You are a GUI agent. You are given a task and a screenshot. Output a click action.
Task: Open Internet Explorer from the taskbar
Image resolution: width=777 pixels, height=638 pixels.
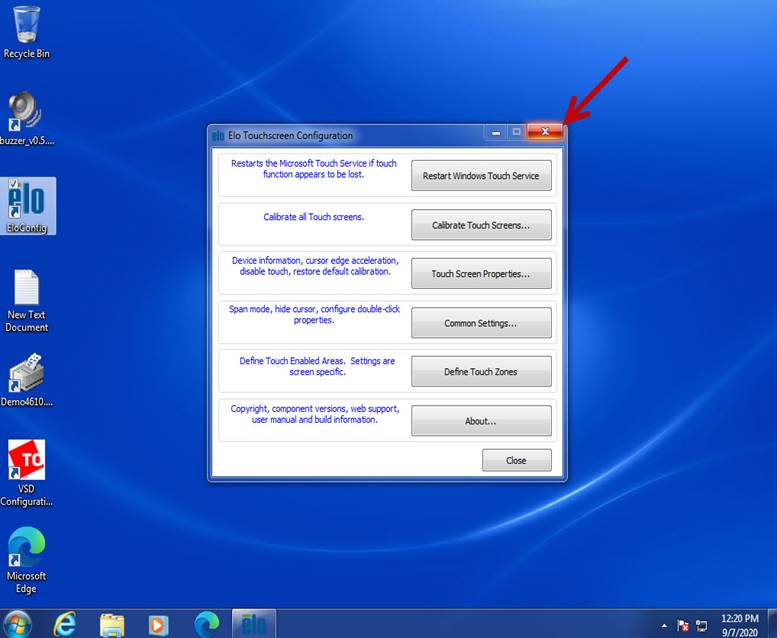tap(66, 623)
